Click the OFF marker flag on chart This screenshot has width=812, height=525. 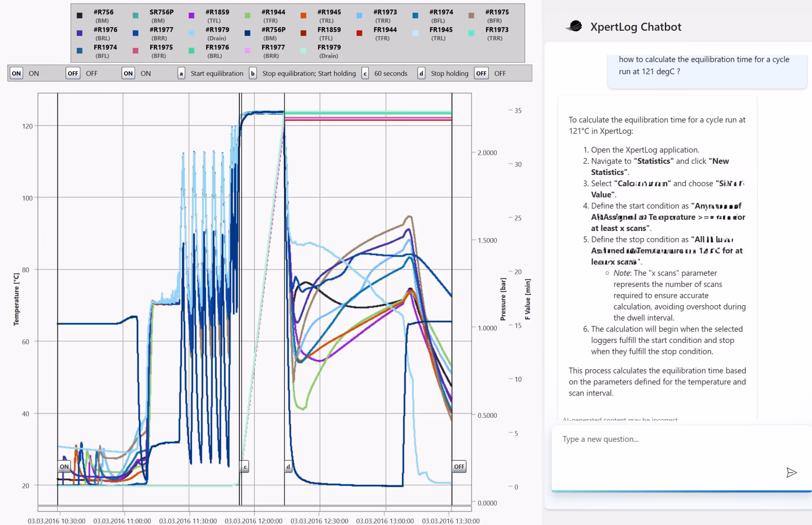(x=459, y=466)
